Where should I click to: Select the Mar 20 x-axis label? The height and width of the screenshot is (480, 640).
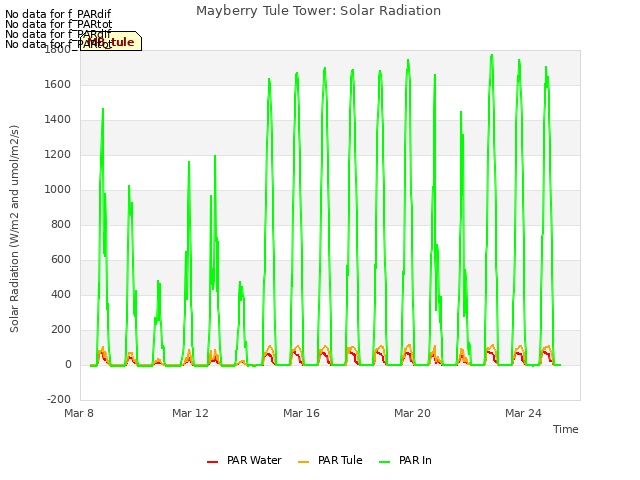pos(412,413)
